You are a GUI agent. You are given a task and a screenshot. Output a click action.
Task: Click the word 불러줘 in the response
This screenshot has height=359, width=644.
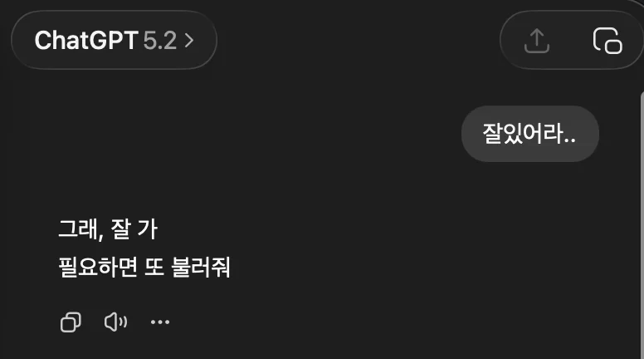[201, 267]
